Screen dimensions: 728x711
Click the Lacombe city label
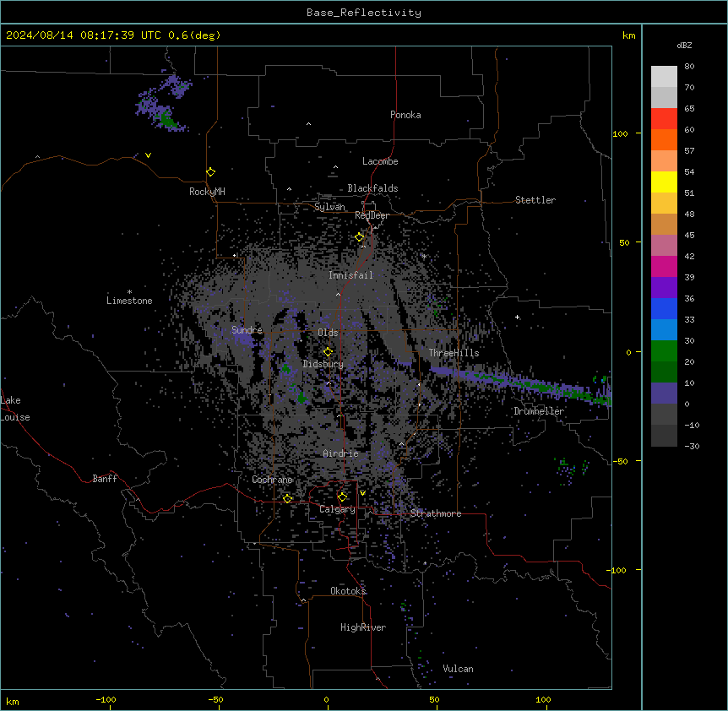pos(380,161)
